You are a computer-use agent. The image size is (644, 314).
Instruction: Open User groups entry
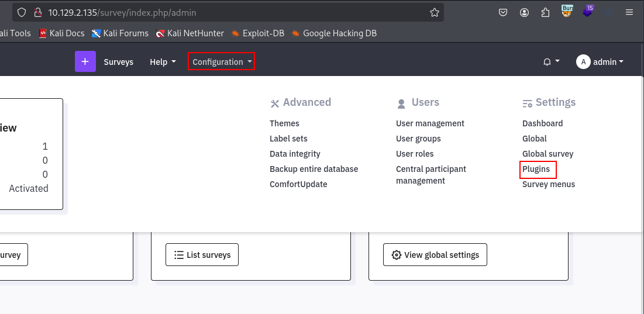click(x=418, y=139)
